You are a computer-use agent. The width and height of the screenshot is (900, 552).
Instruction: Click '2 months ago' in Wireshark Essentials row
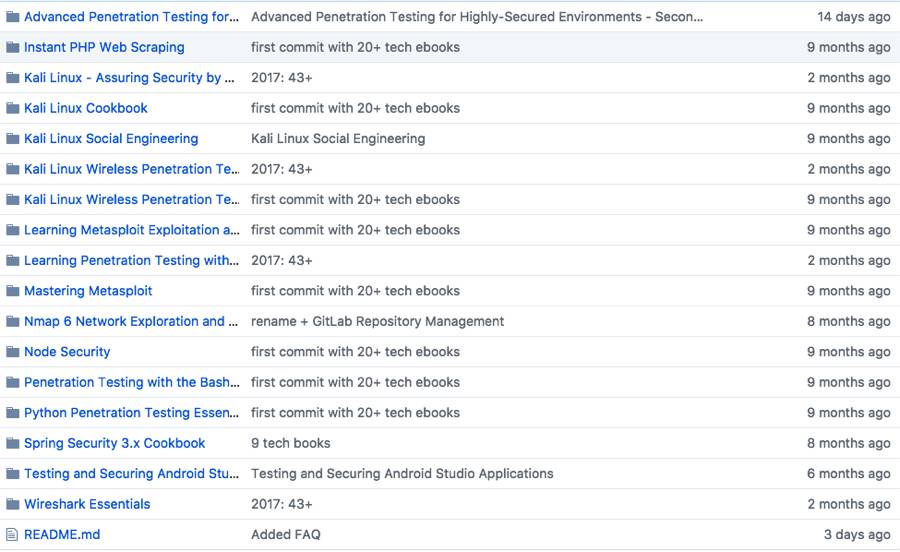point(849,503)
